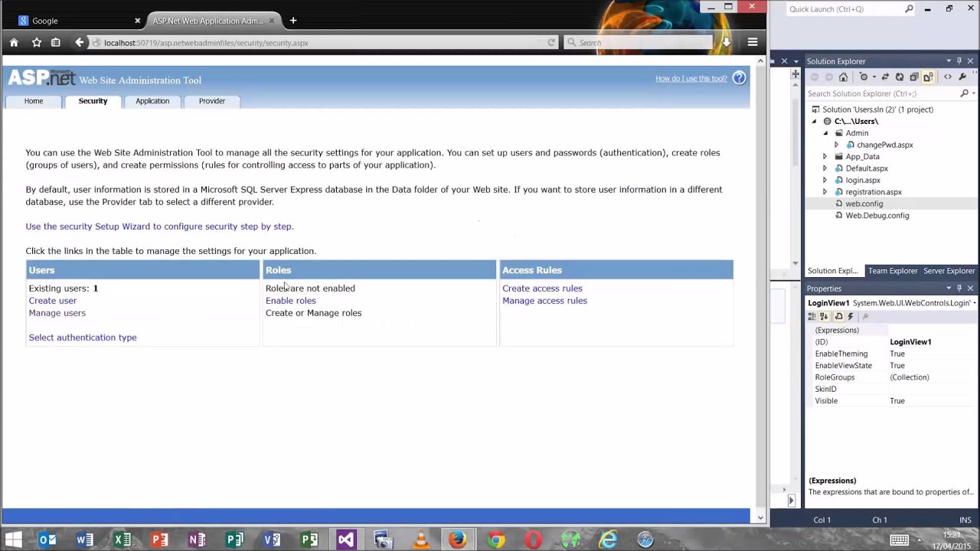Pin the Solution Explorer panel
Viewport: 980px width, 551px height.
coord(959,61)
